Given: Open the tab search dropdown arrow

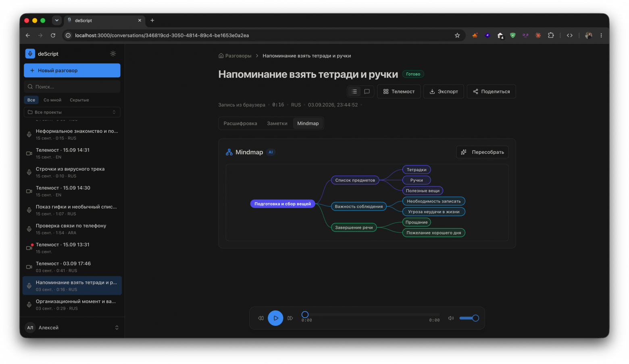Looking at the screenshot, I should (x=57, y=21).
